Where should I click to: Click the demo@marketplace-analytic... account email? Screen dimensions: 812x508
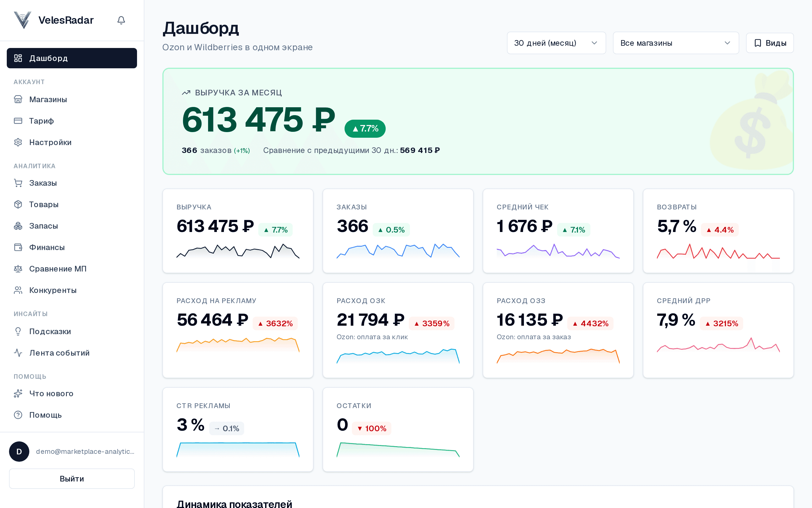(85, 452)
